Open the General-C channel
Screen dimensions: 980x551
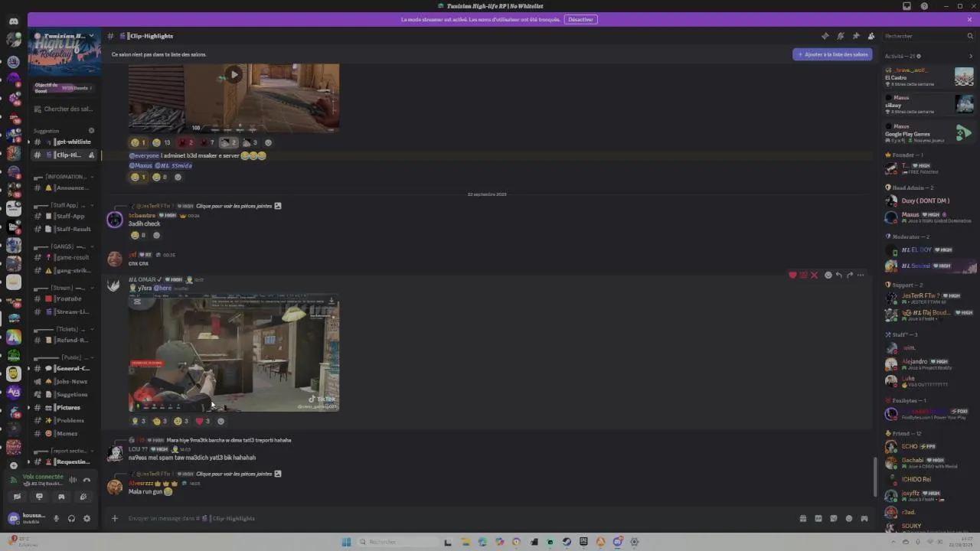click(64, 368)
